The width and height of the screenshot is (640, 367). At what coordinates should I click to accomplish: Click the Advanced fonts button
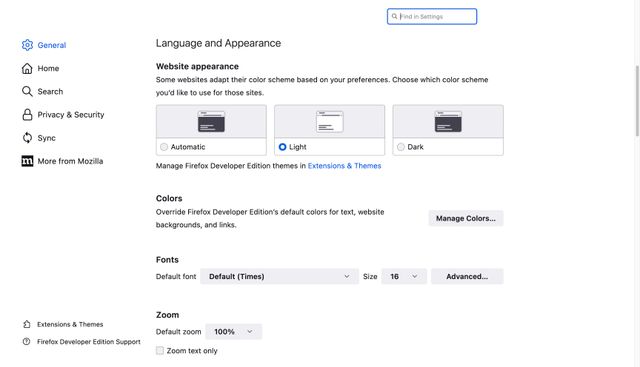467,276
